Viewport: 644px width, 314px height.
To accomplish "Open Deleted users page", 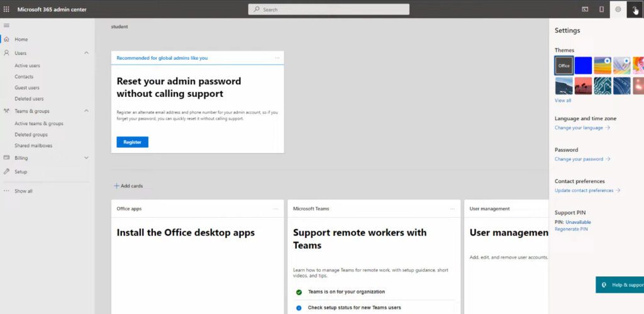I will [x=29, y=99].
